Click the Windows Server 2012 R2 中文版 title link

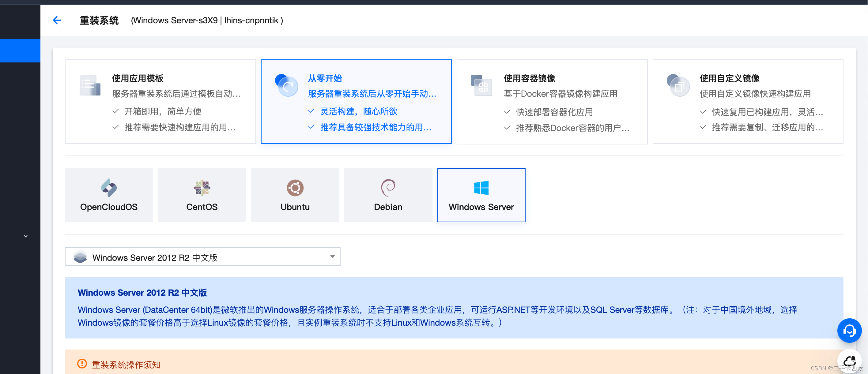point(142,293)
